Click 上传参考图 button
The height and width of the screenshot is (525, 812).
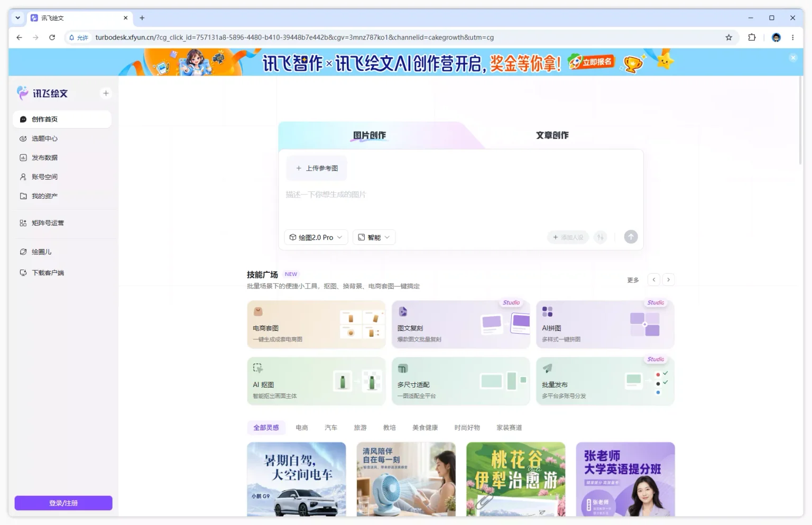click(x=317, y=168)
